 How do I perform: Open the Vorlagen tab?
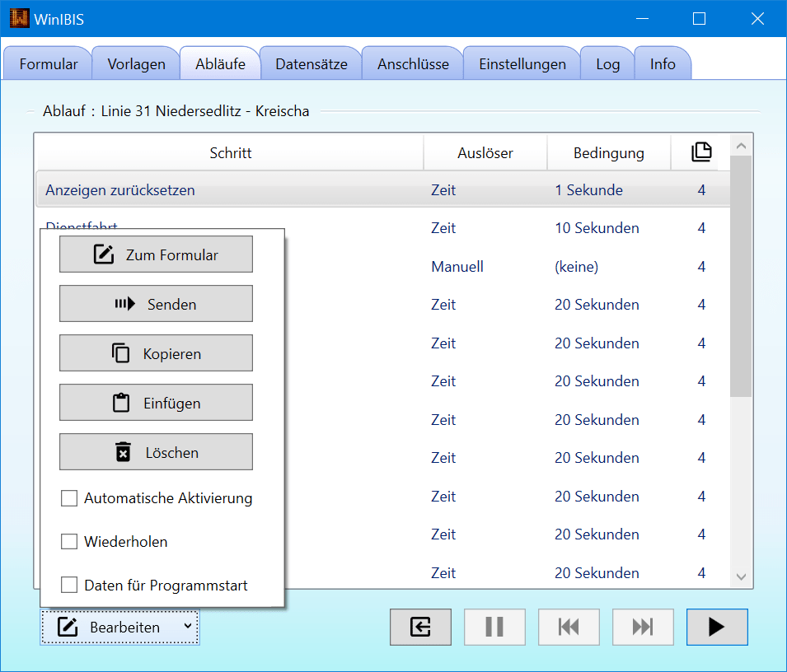coord(136,63)
